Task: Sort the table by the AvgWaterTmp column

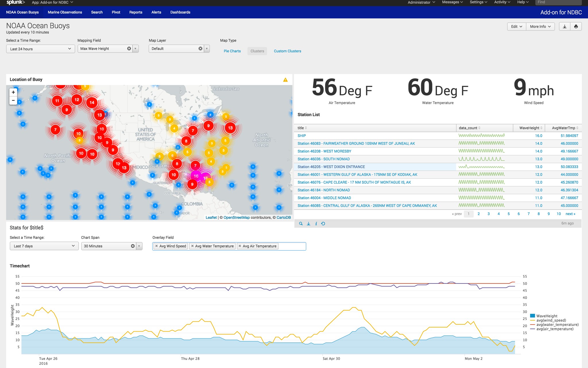Action: coord(565,128)
